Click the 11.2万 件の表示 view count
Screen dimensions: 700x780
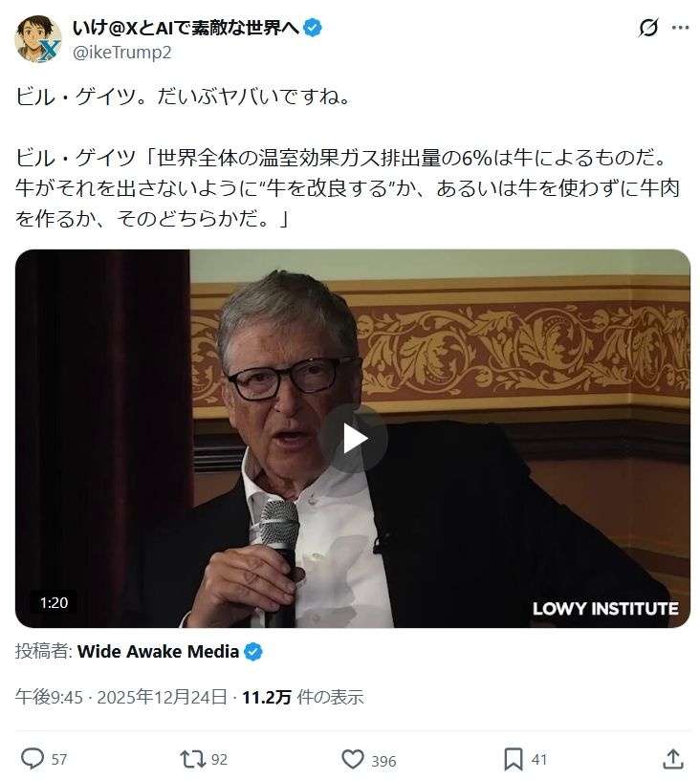point(302,697)
